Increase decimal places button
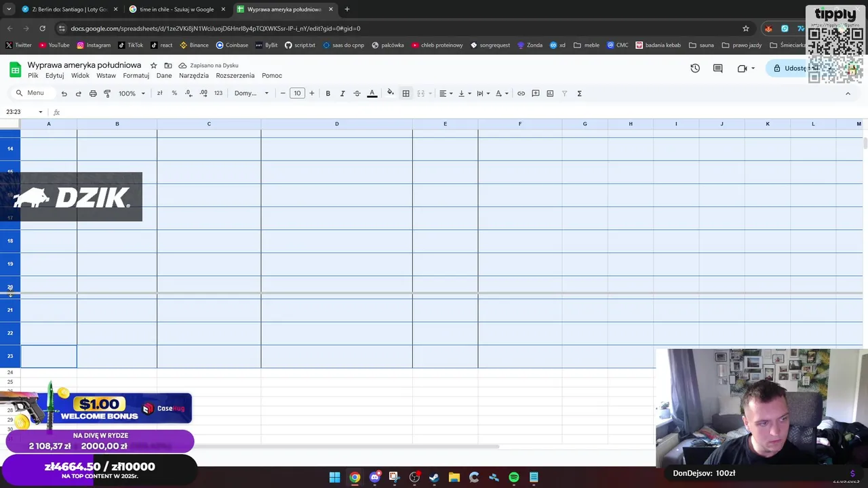Image resolution: width=868 pixels, height=488 pixels. (x=203, y=94)
